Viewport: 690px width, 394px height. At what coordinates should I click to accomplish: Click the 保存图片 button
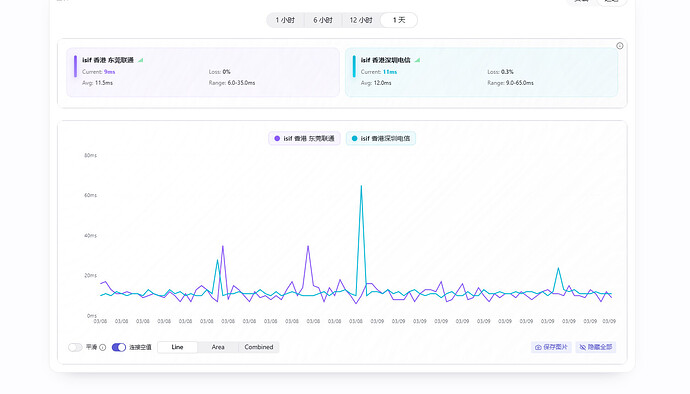[551, 347]
